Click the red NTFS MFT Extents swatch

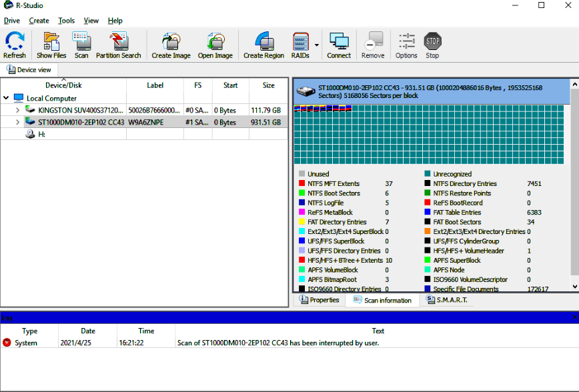coord(302,183)
